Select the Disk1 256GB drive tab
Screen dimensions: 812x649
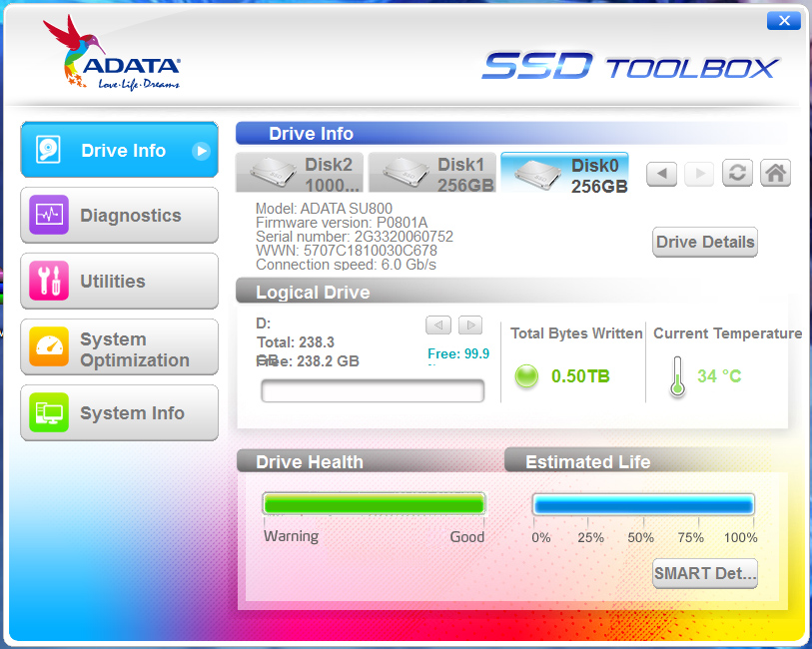432,174
